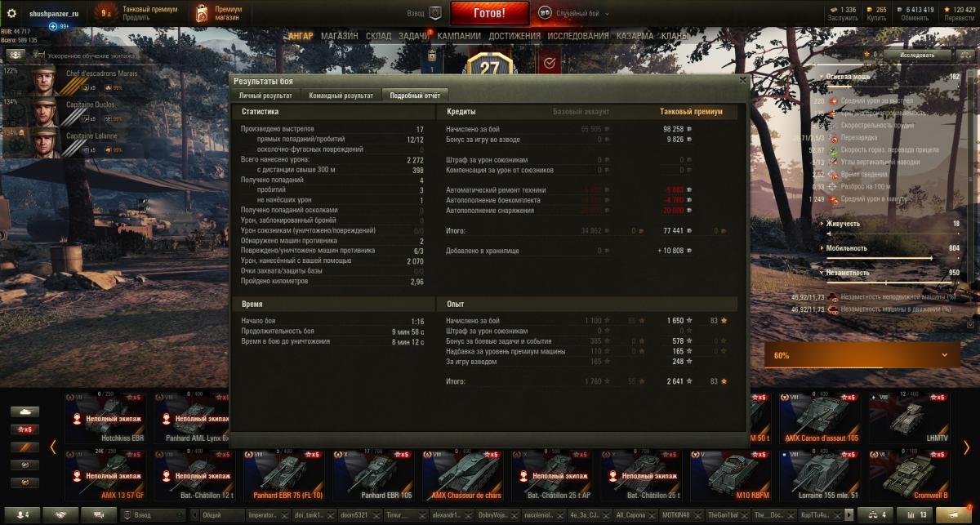980x525 pixels.
Task: Expand the orange 60% panel chevron
Action: [945, 355]
